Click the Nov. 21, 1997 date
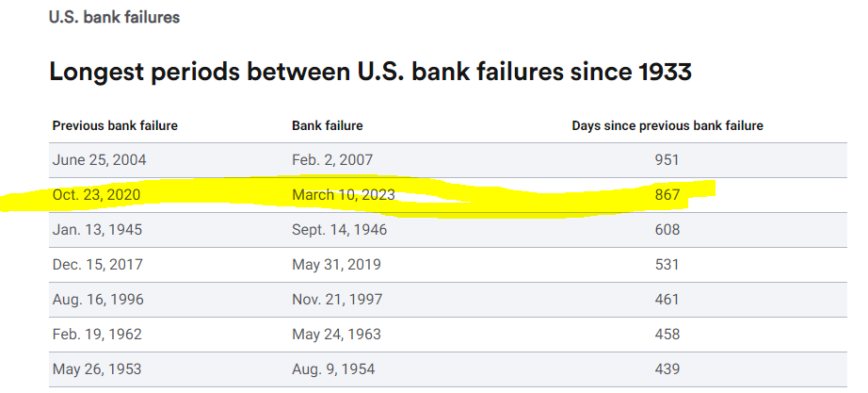This screenshot has height=393, width=868. pos(336,300)
